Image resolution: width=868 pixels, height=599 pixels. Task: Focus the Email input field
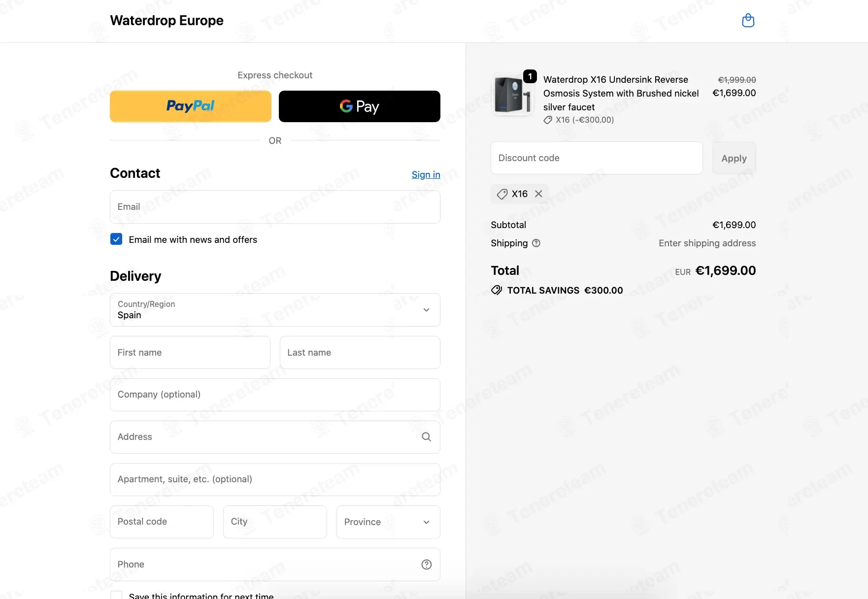[x=275, y=207]
